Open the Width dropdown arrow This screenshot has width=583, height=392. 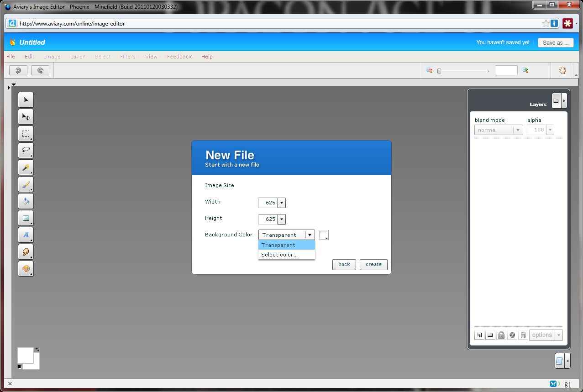(282, 203)
